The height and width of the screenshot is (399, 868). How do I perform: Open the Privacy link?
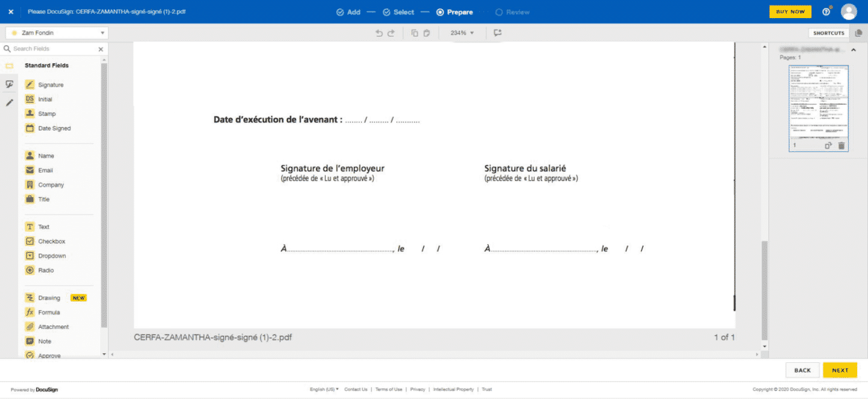[418, 389]
